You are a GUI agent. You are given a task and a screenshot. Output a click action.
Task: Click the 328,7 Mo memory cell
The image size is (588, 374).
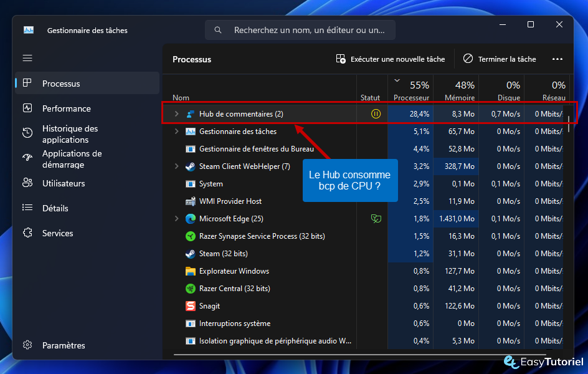456,166
